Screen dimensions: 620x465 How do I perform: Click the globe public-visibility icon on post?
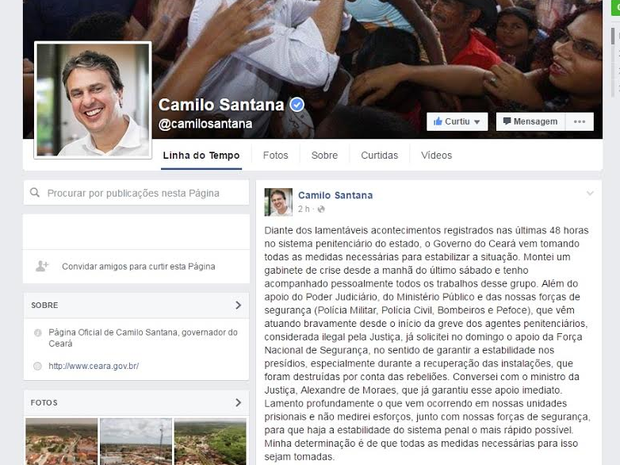[321, 209]
